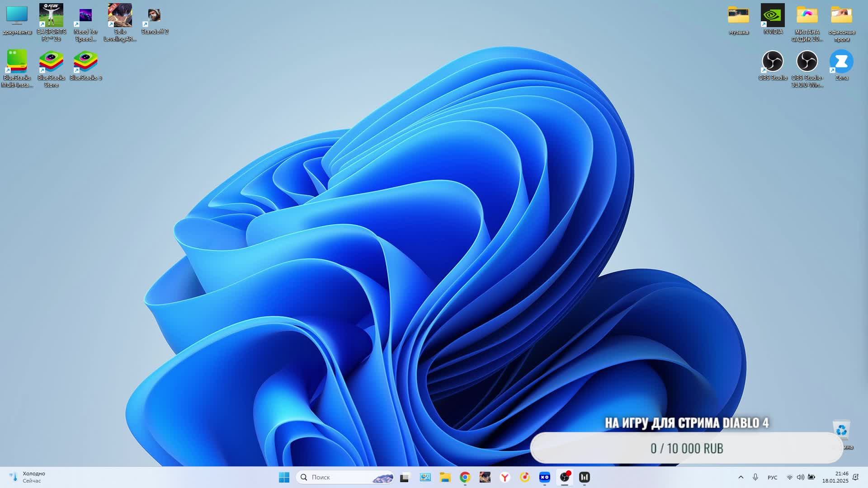Click the НА ИГРУ ДЛЯ СТРИМА DIABLO 4 title

(687, 422)
